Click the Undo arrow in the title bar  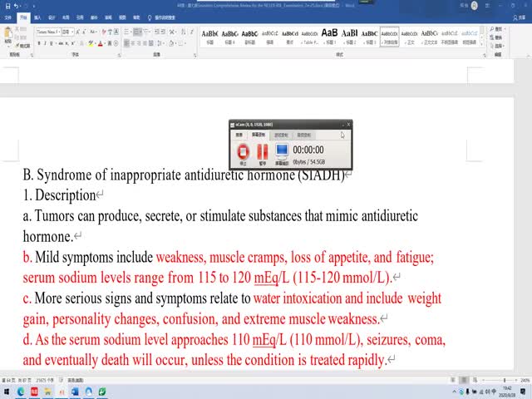pyautogui.click(x=14, y=4)
